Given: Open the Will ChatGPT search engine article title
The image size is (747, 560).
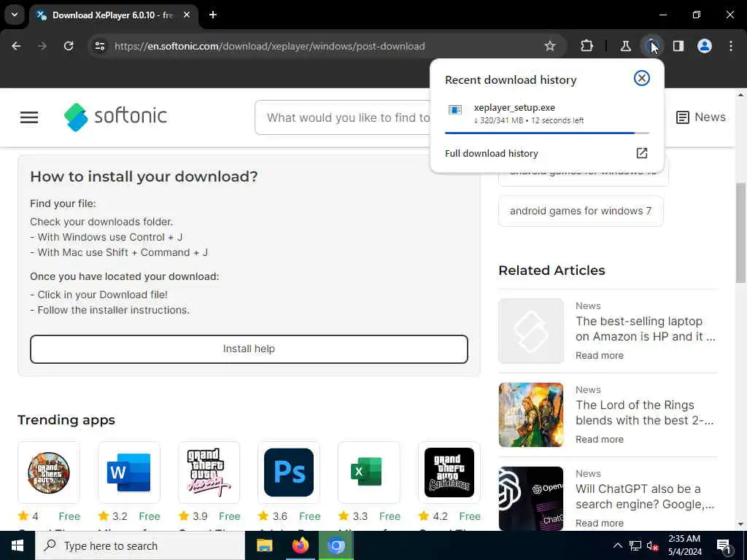Looking at the screenshot, I should tap(645, 496).
